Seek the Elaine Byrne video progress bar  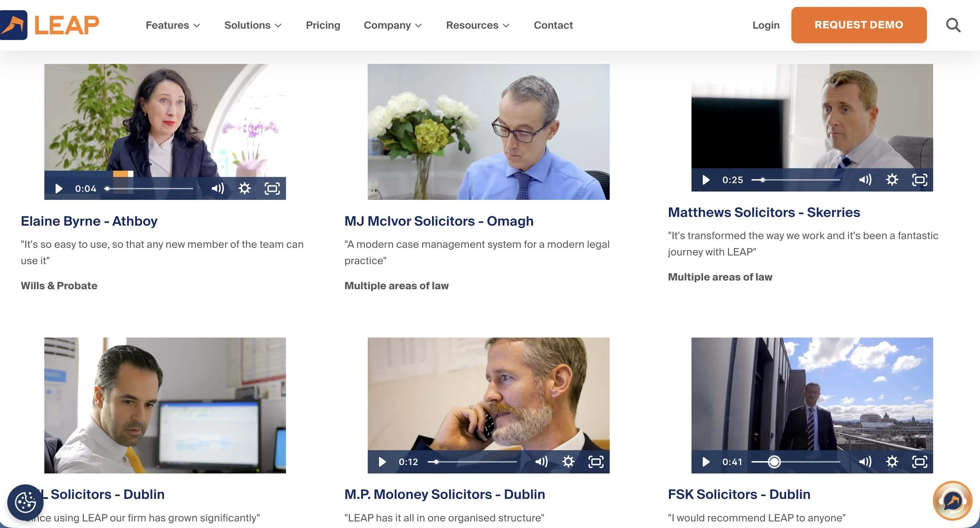coord(149,189)
